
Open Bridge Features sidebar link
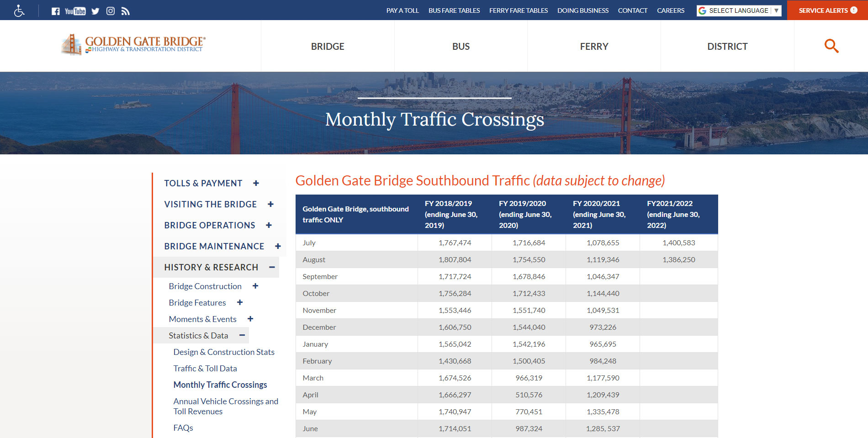(197, 302)
